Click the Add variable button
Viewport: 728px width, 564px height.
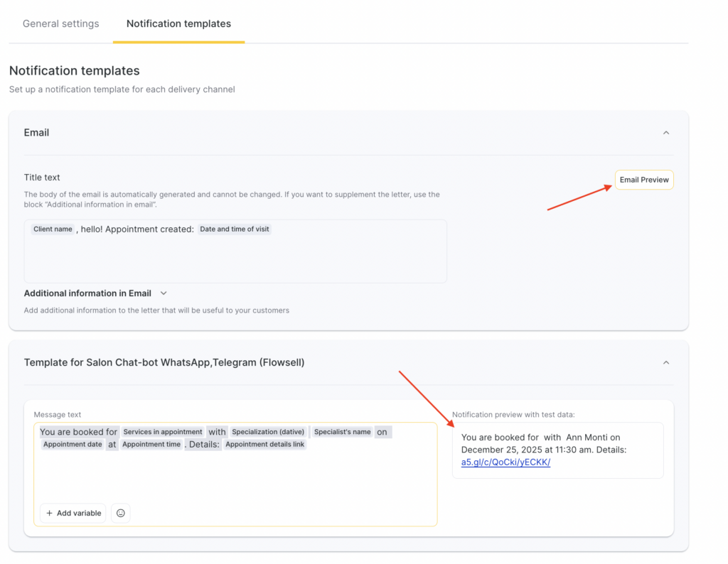73,513
